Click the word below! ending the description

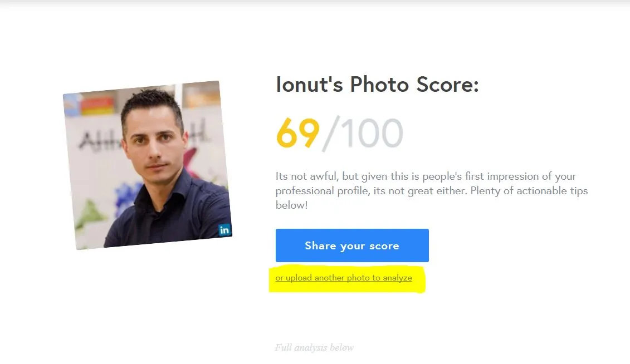pyautogui.click(x=292, y=205)
